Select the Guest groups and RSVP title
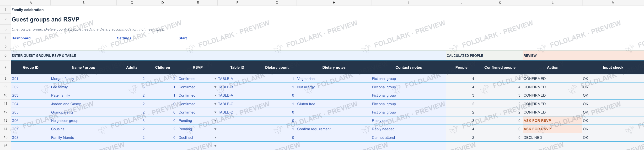Screen dimensions: 644x150 click(45, 20)
